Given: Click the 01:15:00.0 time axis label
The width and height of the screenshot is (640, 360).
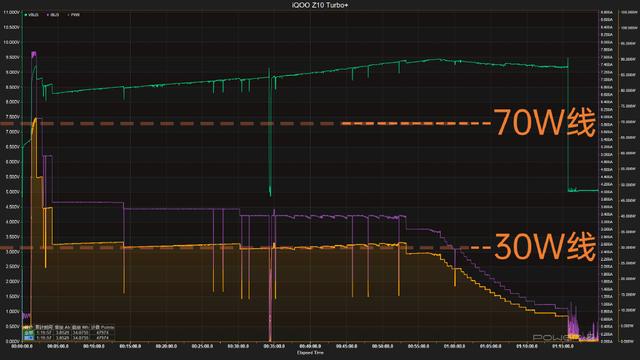Looking at the screenshot, I should pos(562,346).
